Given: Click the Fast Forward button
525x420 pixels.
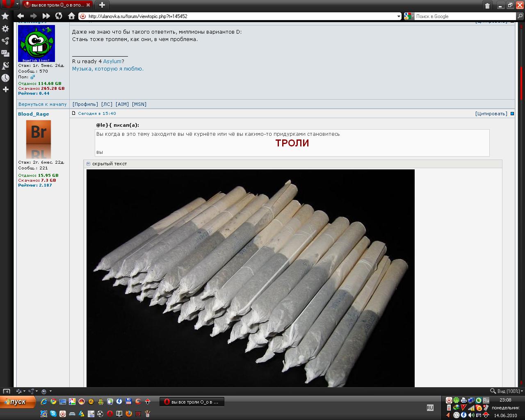Looking at the screenshot, I should click(x=46, y=16).
